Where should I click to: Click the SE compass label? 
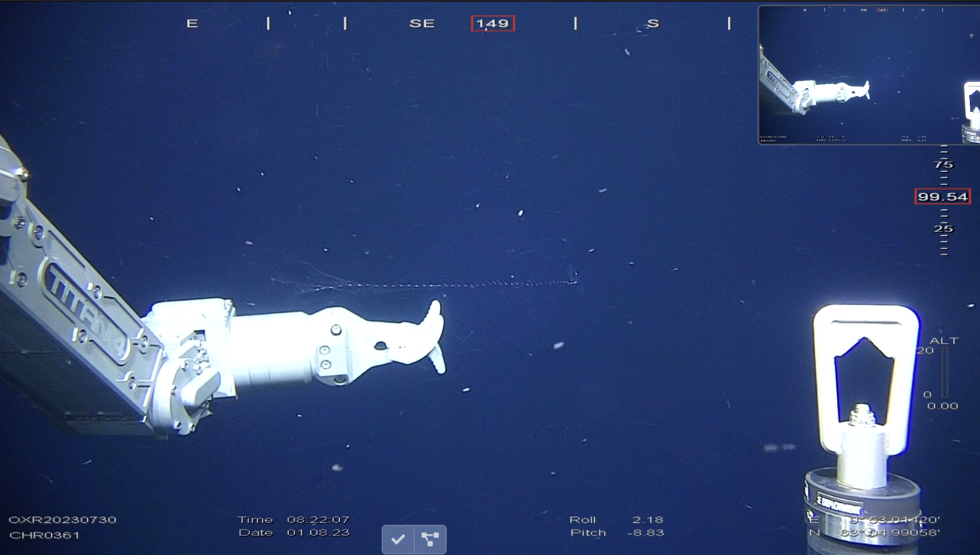coord(422,24)
